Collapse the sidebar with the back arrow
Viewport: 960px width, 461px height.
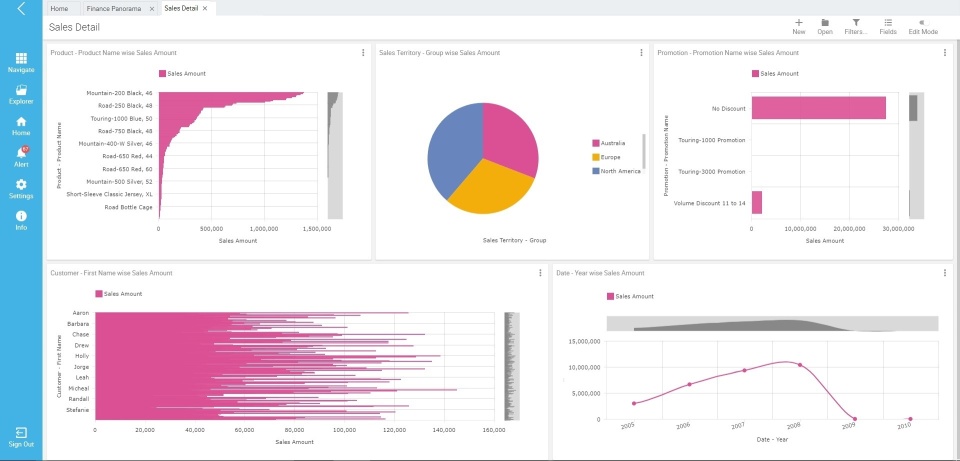coord(21,9)
